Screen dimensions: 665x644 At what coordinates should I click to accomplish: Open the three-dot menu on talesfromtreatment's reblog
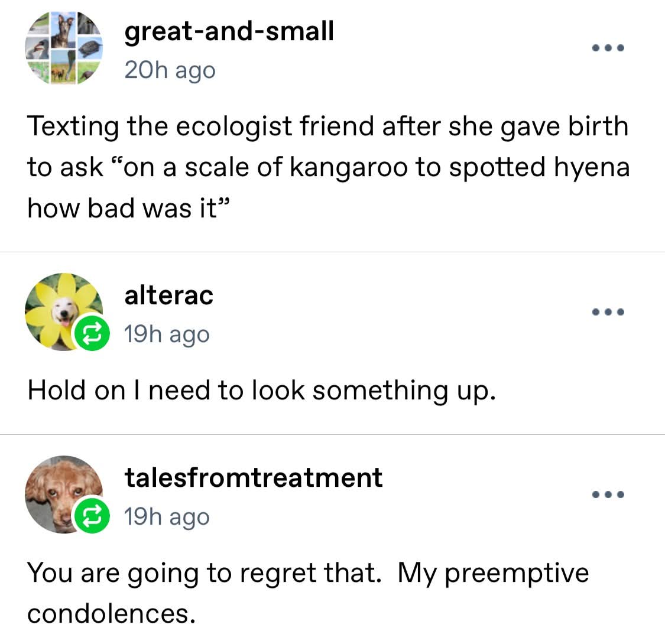(x=609, y=495)
